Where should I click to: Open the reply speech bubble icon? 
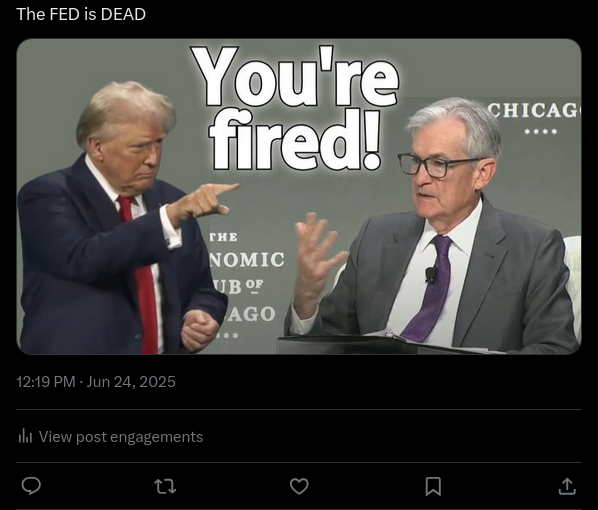tap(31, 486)
